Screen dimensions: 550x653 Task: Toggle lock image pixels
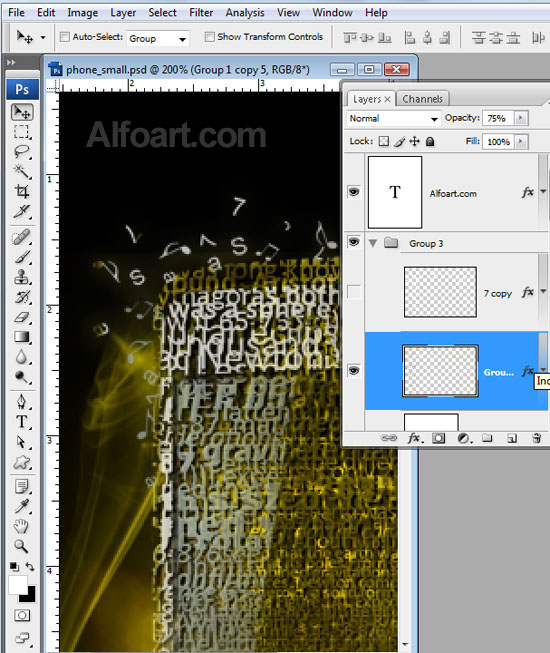click(x=400, y=142)
